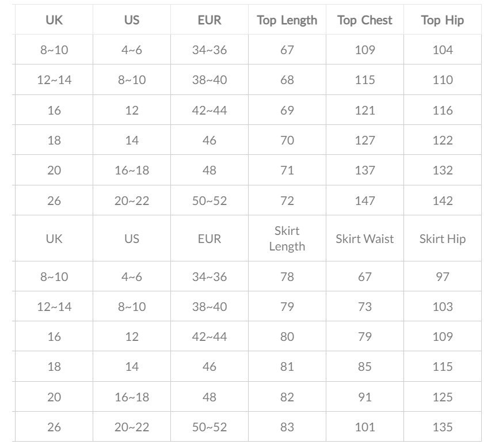Click the Top Hip value 142
This screenshot has height=448, width=499.
pyautogui.click(x=442, y=201)
